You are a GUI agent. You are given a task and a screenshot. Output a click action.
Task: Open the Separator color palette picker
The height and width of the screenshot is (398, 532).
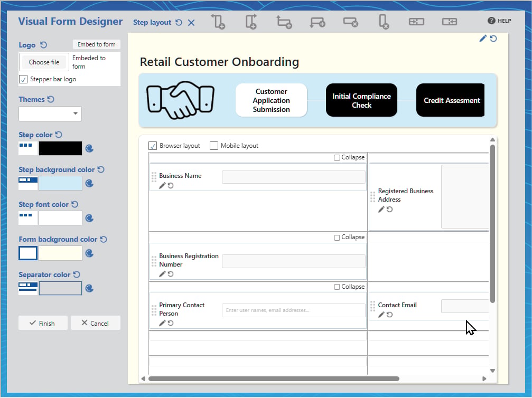point(89,288)
